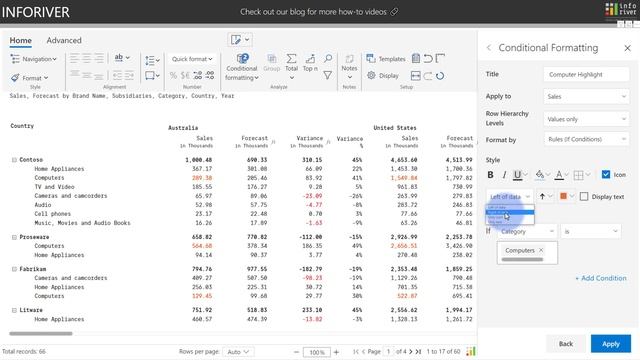This screenshot has width=640, height=360.
Task: Open the Conditional formatting tool
Action: (x=242, y=67)
